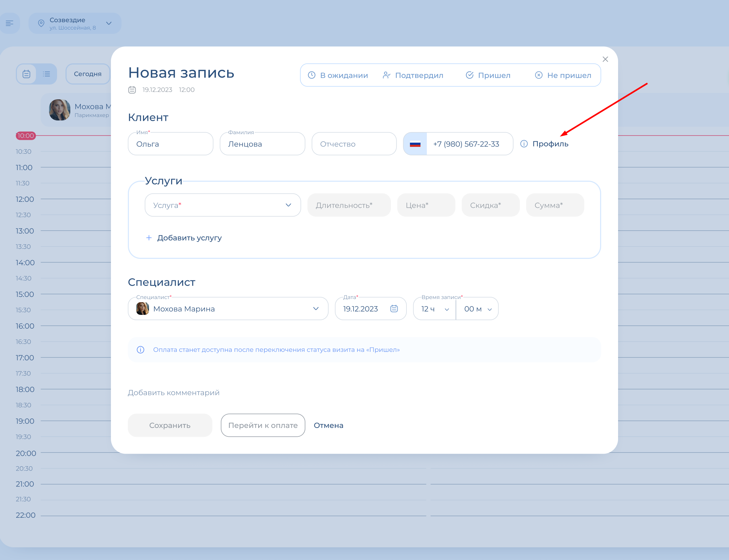Viewport: 729px width, 560px height.
Task: Click the Отмена button
Action: (x=329, y=425)
